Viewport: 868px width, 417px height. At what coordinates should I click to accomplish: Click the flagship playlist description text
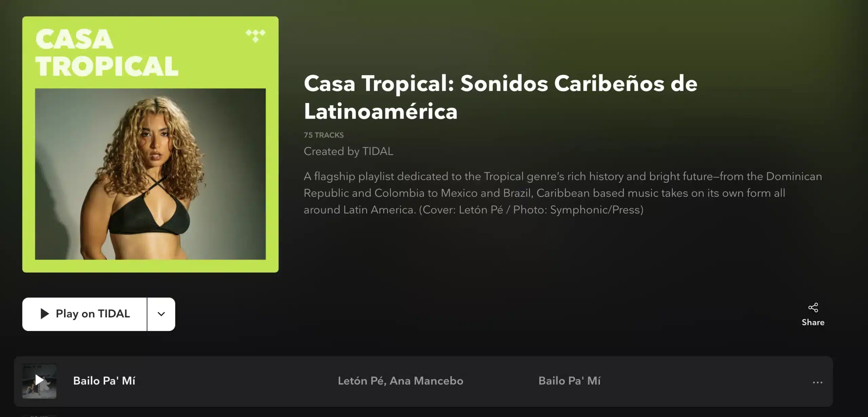563,193
